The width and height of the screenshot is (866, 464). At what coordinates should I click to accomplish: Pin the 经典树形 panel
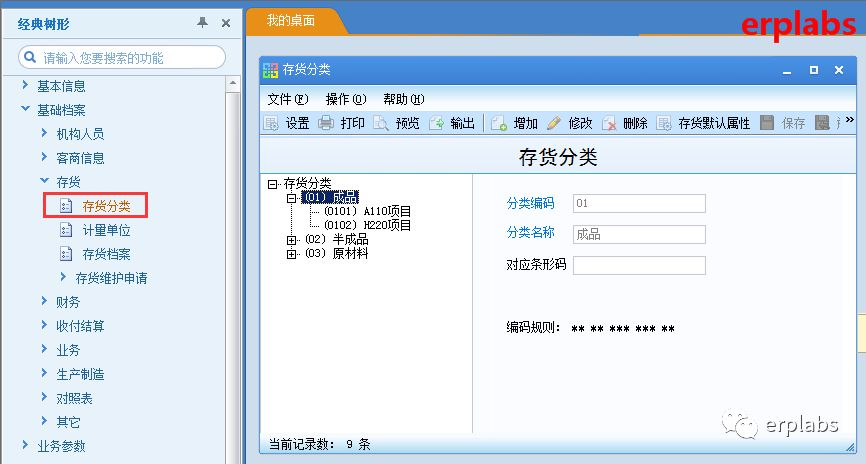(203, 23)
